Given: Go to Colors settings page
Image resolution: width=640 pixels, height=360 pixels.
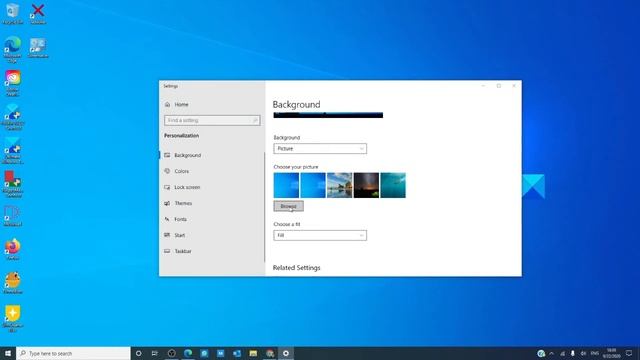Looking at the screenshot, I should tap(182, 171).
